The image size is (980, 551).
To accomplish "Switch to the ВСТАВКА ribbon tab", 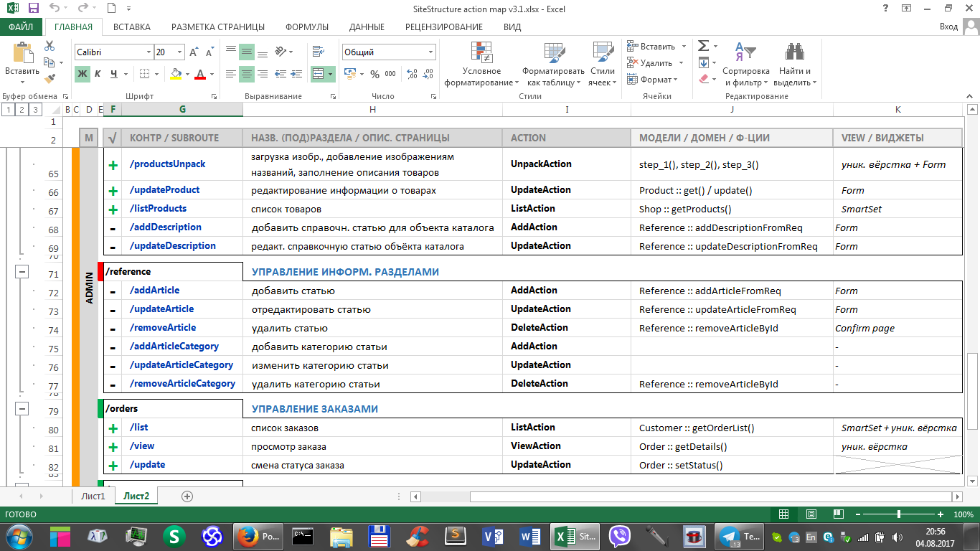I will click(x=132, y=27).
